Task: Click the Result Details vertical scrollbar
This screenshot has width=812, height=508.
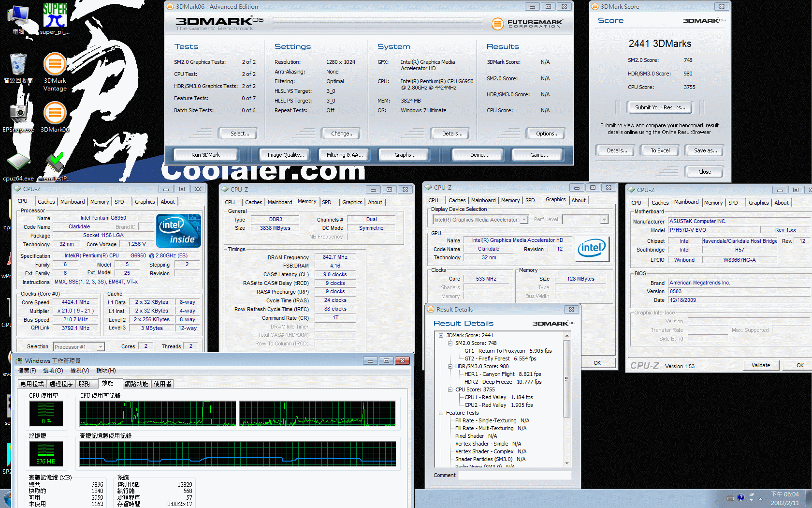Action: [x=567, y=400]
